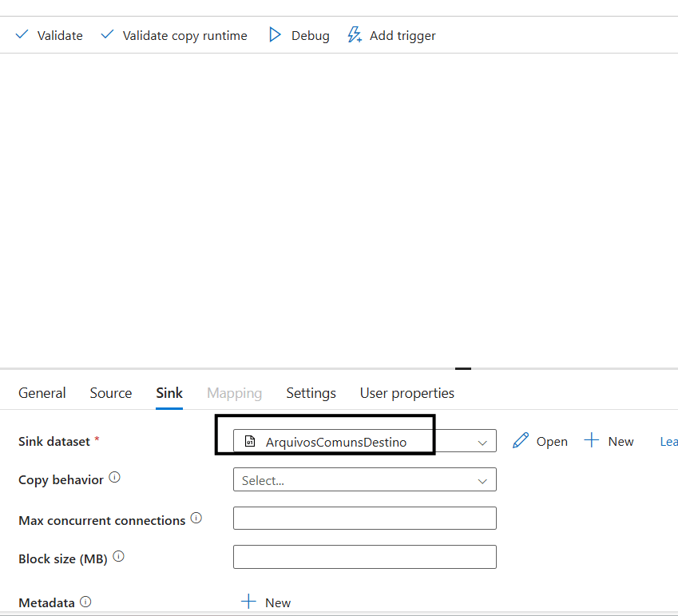Click the Add trigger lightning icon

pyautogui.click(x=355, y=35)
